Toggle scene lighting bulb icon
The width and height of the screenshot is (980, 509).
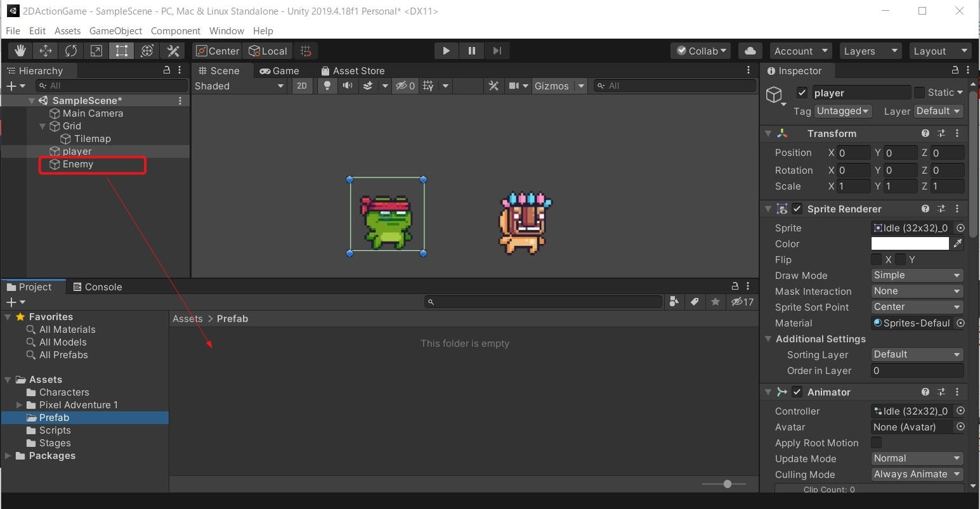click(327, 86)
